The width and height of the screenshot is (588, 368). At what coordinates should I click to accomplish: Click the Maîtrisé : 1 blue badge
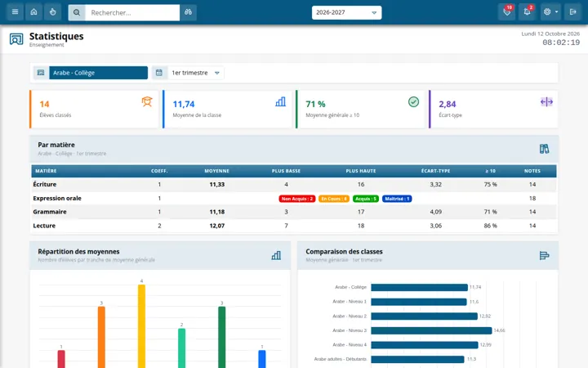pos(397,199)
